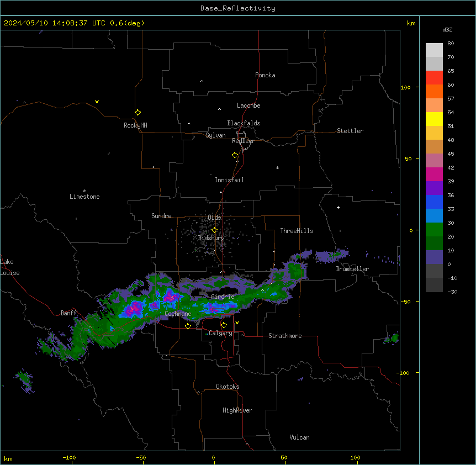
Task: Click the Ponoka label
Action: 265,75
